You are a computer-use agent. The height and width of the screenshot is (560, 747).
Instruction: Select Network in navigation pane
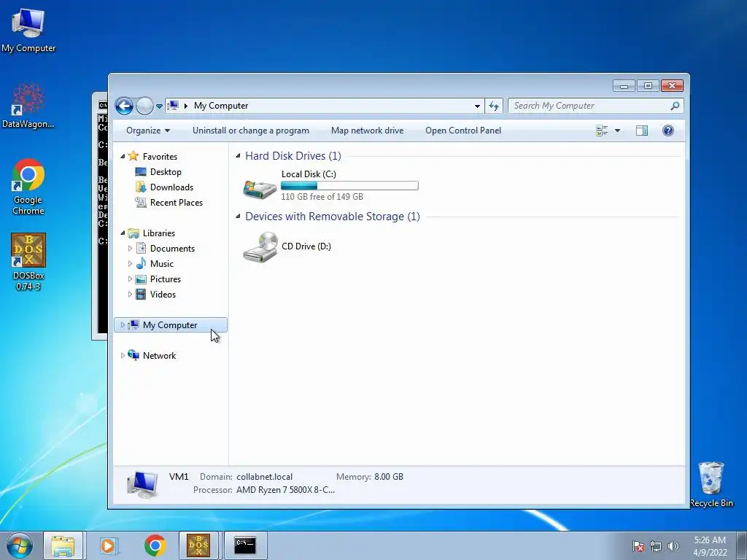pos(159,356)
